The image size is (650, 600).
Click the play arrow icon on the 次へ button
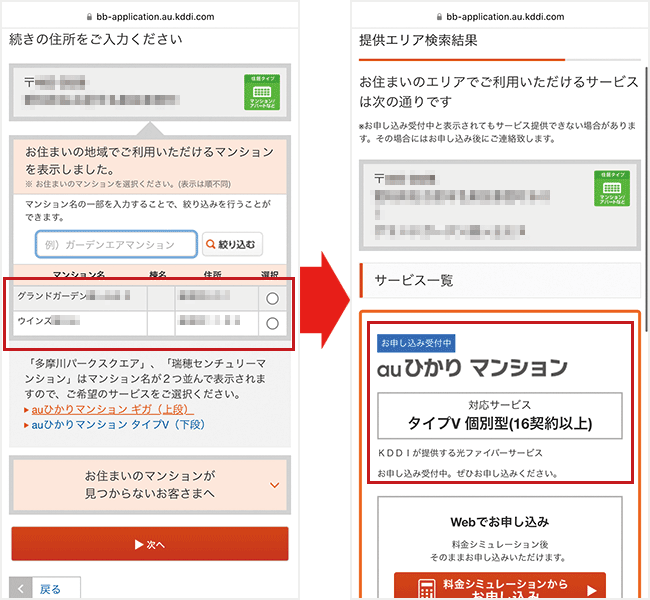pyautogui.click(x=139, y=544)
